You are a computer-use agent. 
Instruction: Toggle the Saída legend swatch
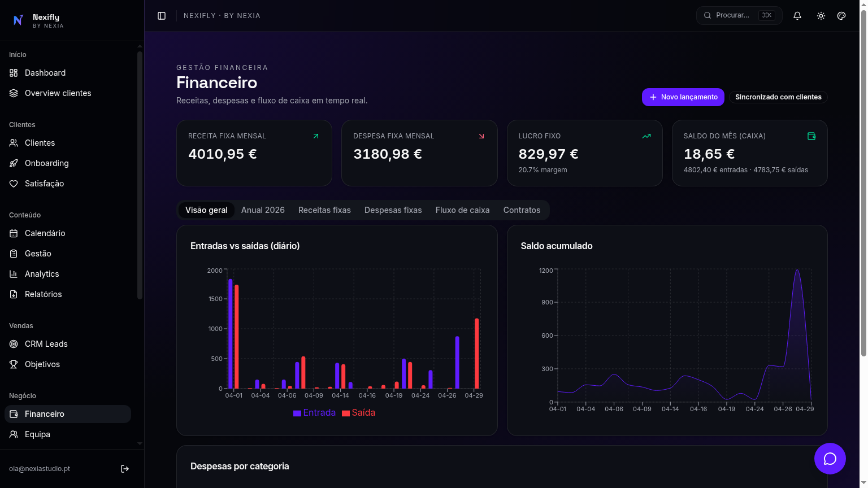click(346, 413)
